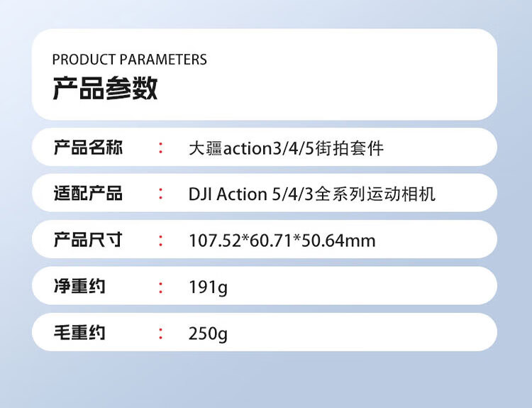Click the DJI Action 5/4/3全系列运动相机 value
The image size is (532, 408).
pos(311,194)
